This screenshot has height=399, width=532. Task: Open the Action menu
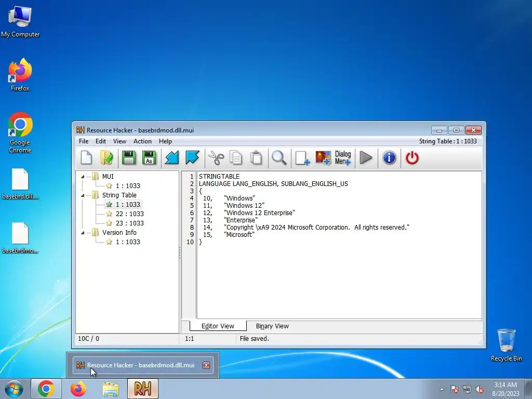(x=142, y=141)
